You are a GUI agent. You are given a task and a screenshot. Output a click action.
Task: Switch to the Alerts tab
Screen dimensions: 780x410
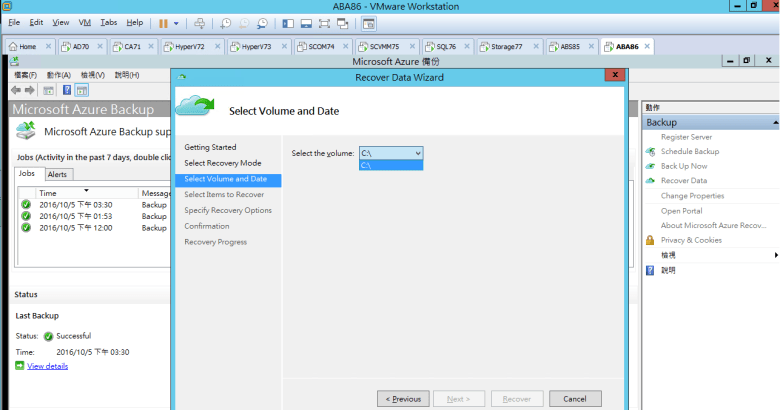coord(57,174)
